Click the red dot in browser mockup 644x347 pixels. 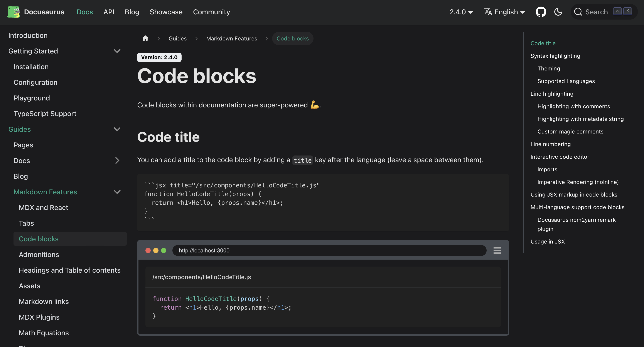pos(148,250)
